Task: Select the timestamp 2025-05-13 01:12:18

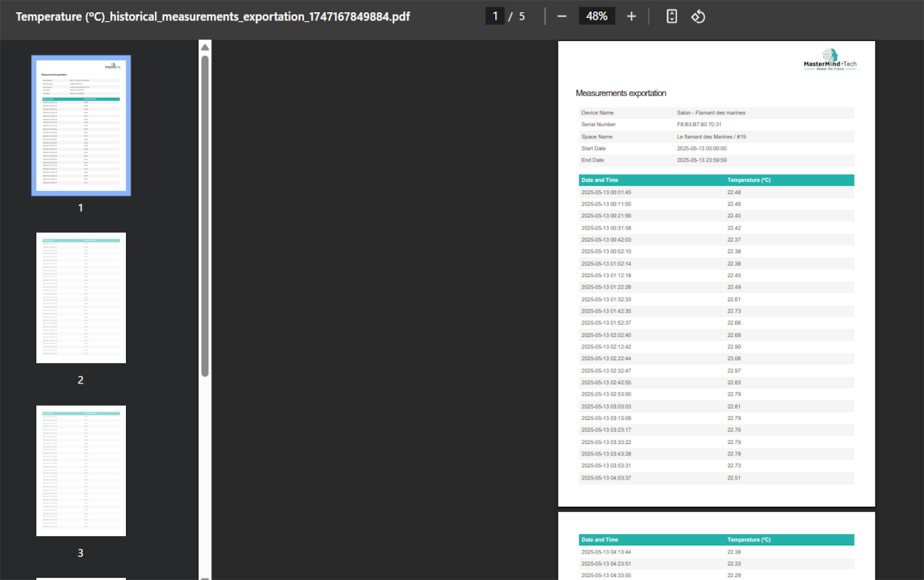Action: click(x=606, y=276)
